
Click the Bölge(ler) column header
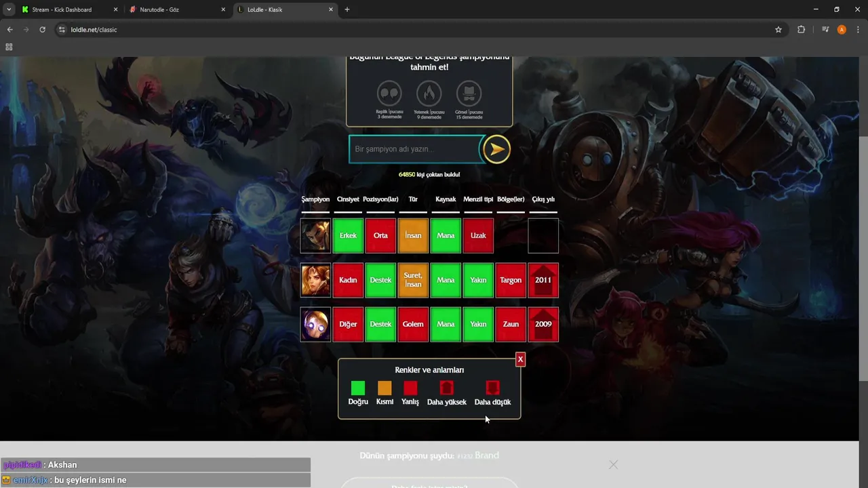(x=511, y=199)
